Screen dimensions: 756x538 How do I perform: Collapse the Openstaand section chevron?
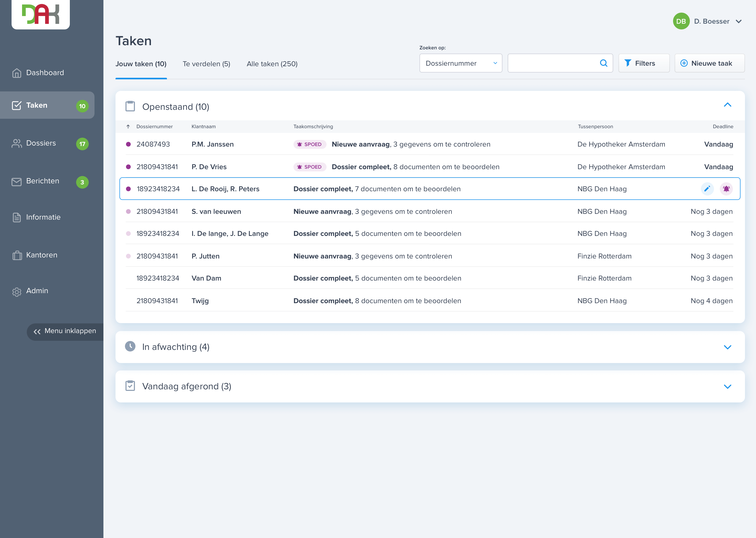click(x=727, y=105)
